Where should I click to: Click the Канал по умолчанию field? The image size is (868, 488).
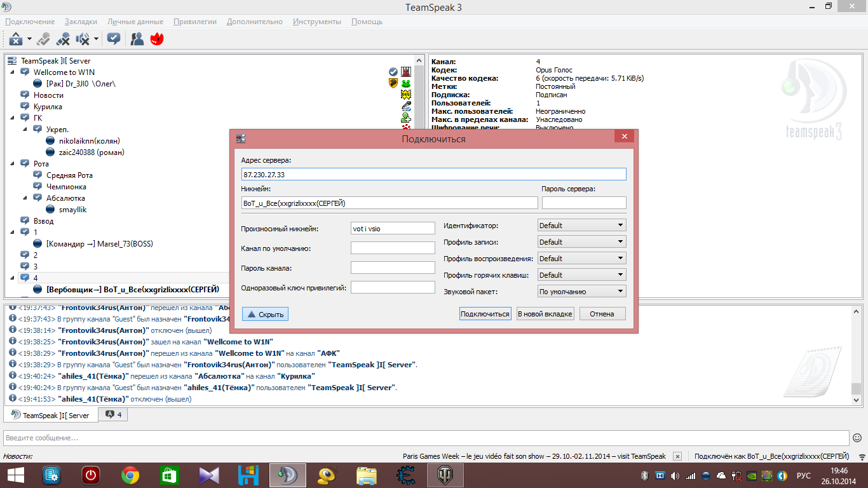click(393, 248)
